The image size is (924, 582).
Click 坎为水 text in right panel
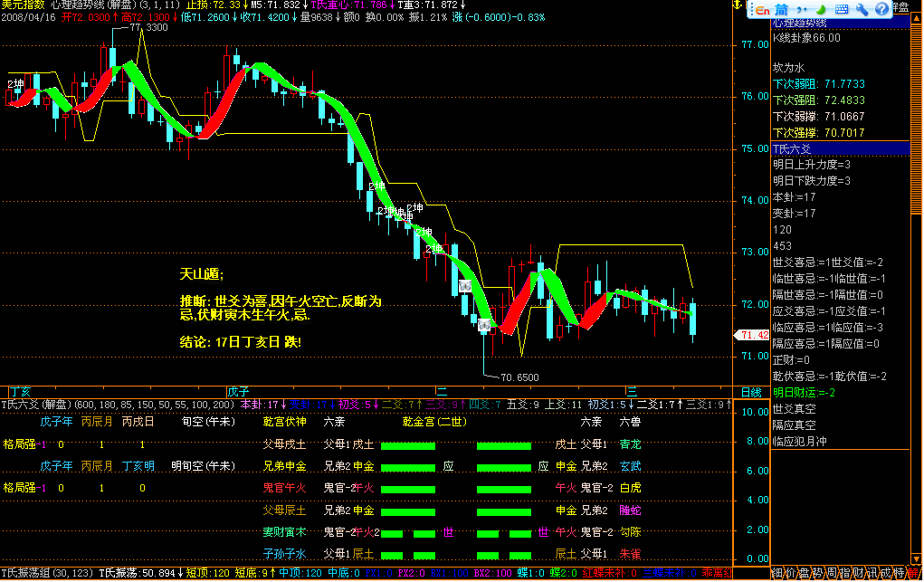(x=788, y=68)
